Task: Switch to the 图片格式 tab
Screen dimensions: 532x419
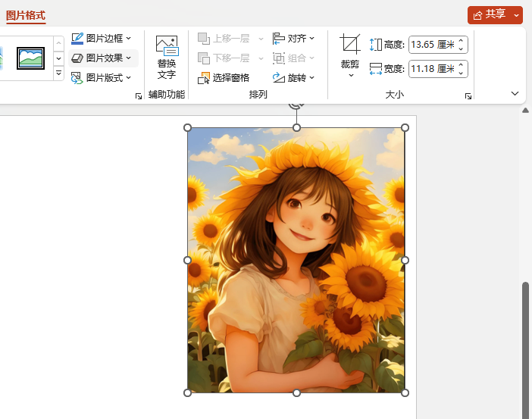Action: click(26, 14)
